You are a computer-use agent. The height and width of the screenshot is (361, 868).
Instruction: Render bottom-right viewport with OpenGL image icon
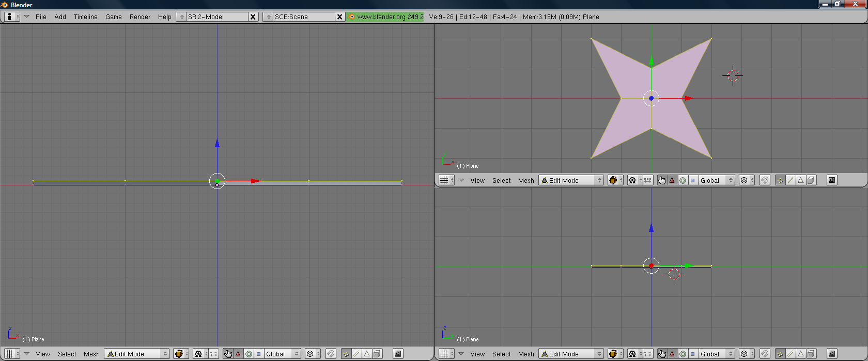tap(832, 354)
